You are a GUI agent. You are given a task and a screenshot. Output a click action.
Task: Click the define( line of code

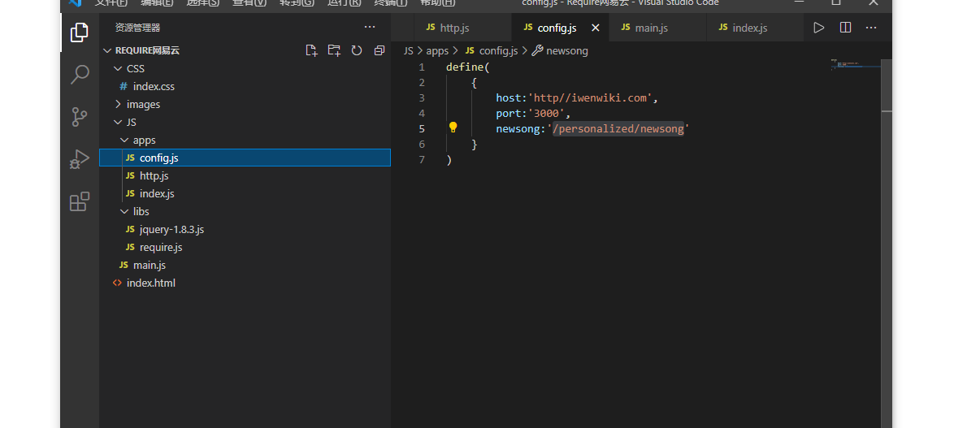tap(468, 67)
